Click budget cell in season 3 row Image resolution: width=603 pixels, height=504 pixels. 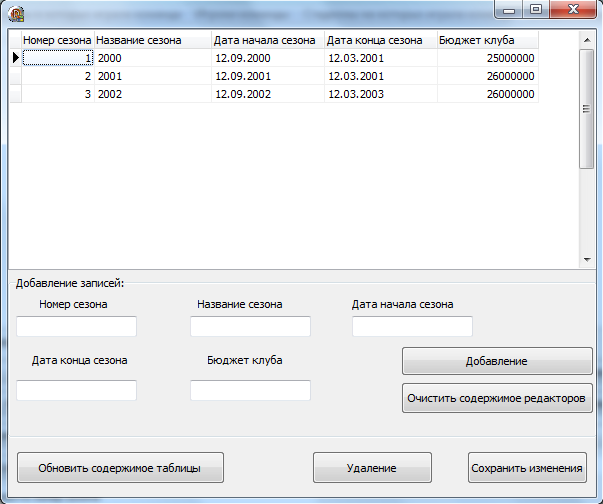(x=488, y=94)
